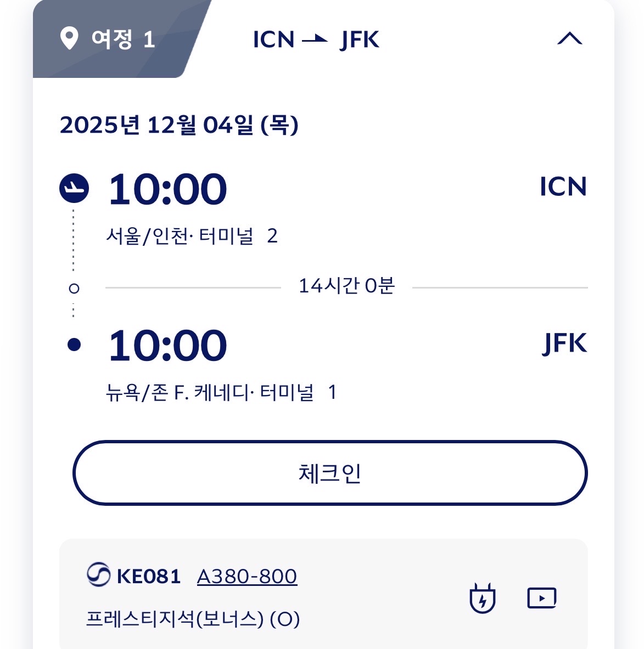Tap the arrival dot beside the JFK time
The image size is (644, 649).
74,345
